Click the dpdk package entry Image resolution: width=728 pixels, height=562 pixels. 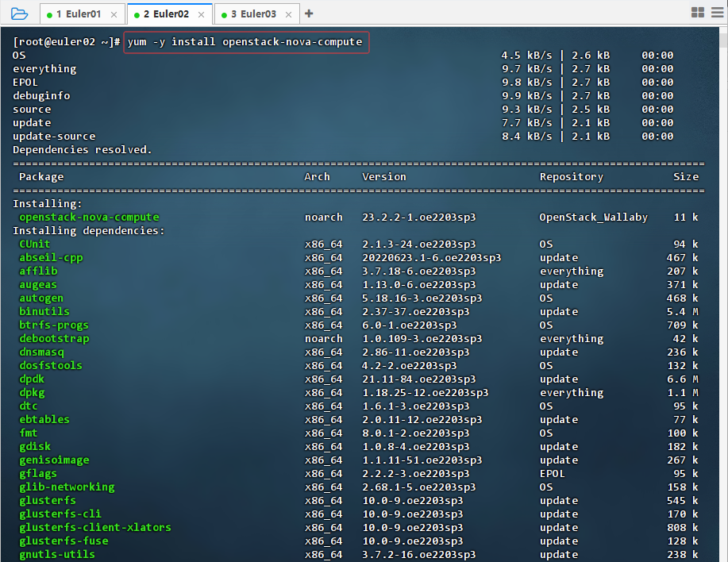tap(32, 379)
